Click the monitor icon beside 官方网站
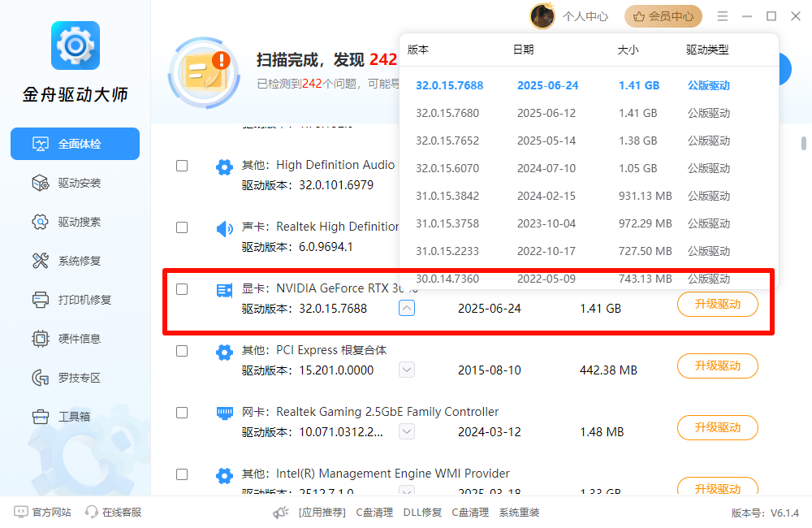The height and width of the screenshot is (528, 812). click(21, 512)
